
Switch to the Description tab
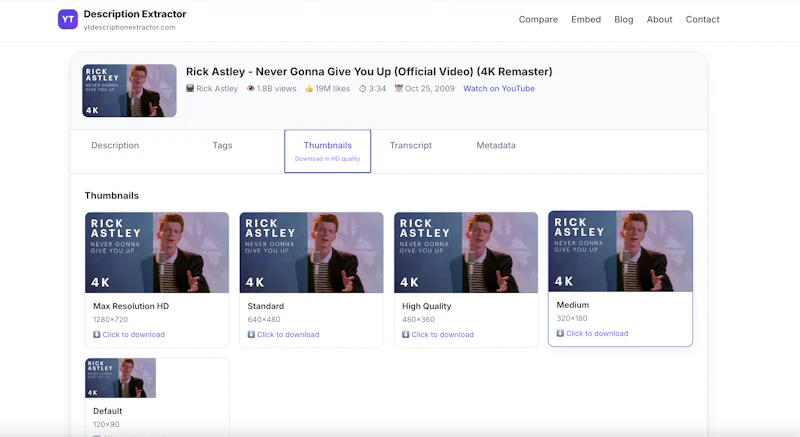115,145
